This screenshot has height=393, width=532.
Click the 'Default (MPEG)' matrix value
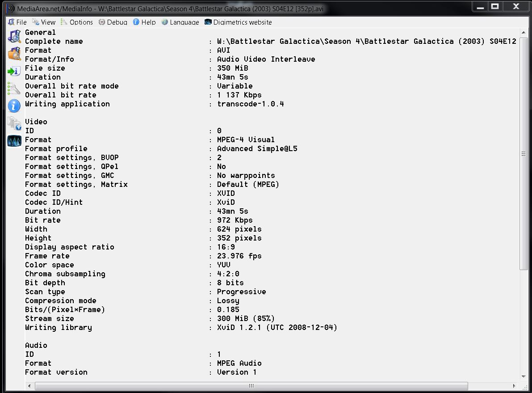248,185
